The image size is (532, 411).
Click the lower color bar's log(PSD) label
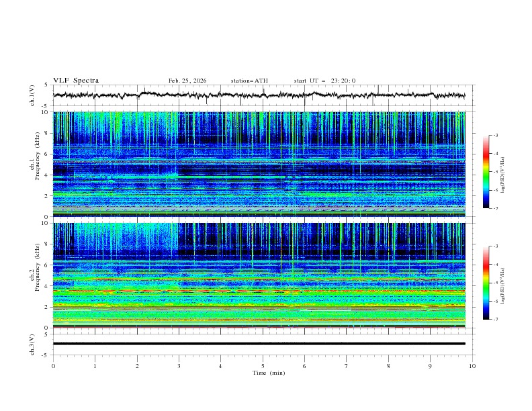pyautogui.click(x=503, y=286)
